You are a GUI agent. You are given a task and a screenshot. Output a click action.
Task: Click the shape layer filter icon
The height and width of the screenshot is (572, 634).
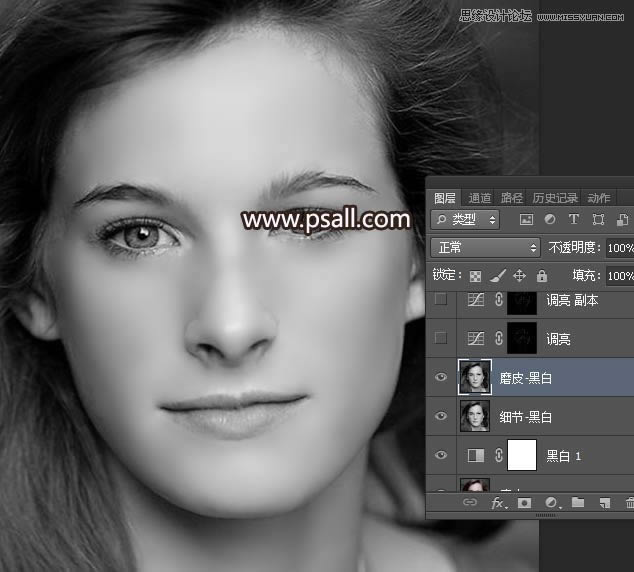coord(598,220)
